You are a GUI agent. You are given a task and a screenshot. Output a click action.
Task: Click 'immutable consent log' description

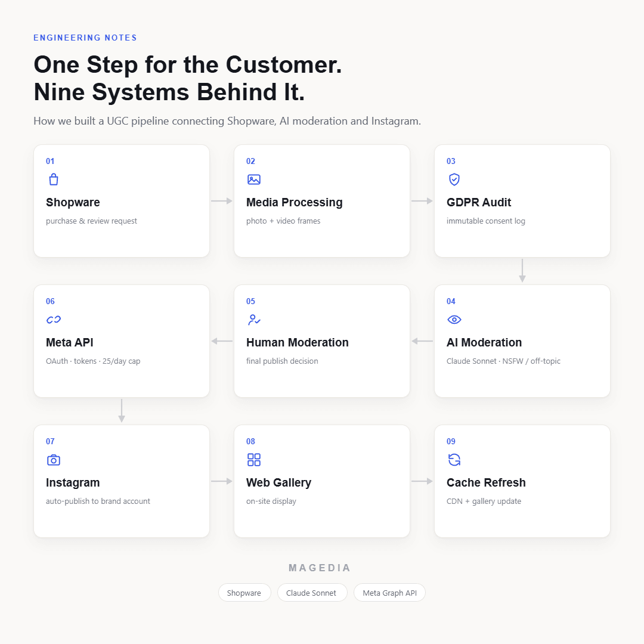485,221
